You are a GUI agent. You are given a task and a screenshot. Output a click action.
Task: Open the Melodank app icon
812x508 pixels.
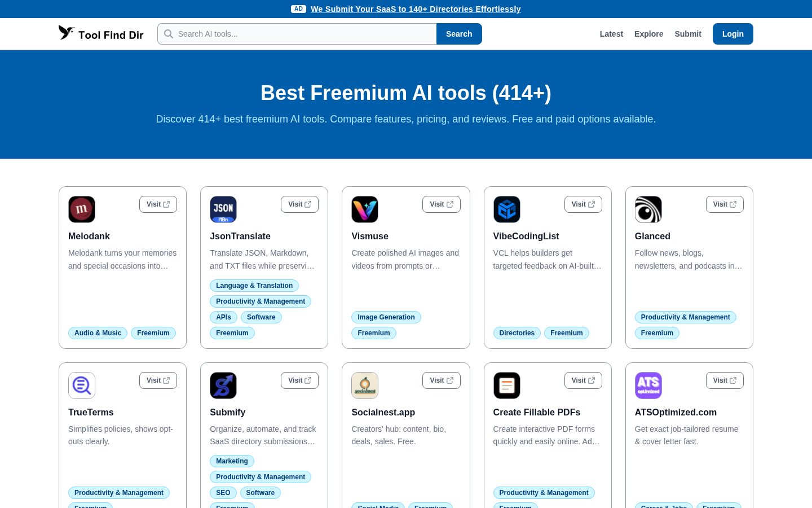click(x=82, y=209)
